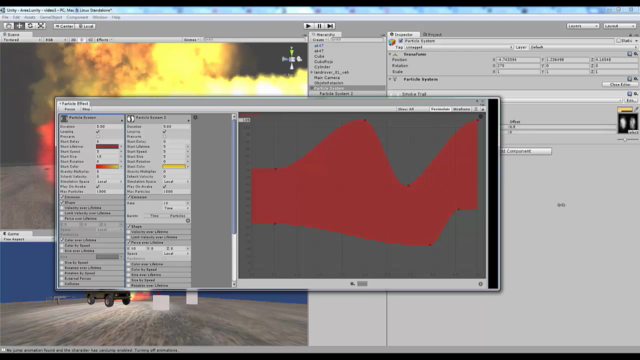Step one frame forward
The width and height of the screenshot is (640, 360).
(331, 26)
